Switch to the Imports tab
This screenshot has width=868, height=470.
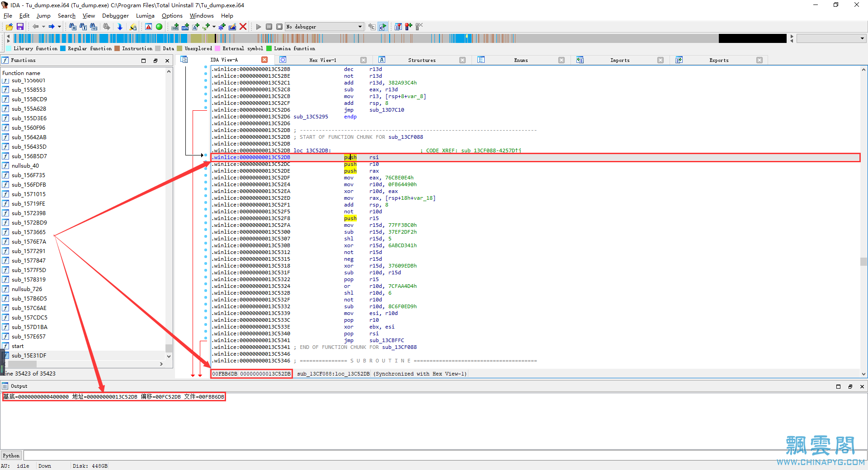(x=620, y=60)
